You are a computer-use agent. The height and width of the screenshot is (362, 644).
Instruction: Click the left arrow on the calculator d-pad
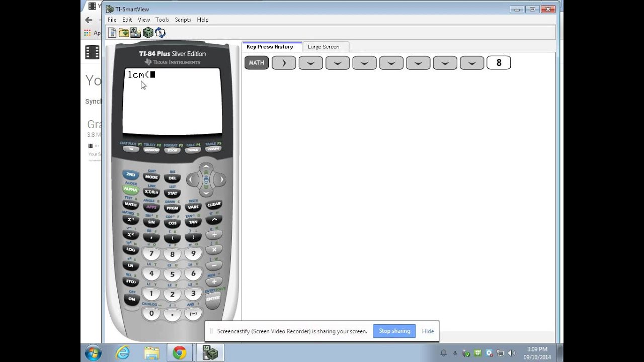tap(192, 179)
